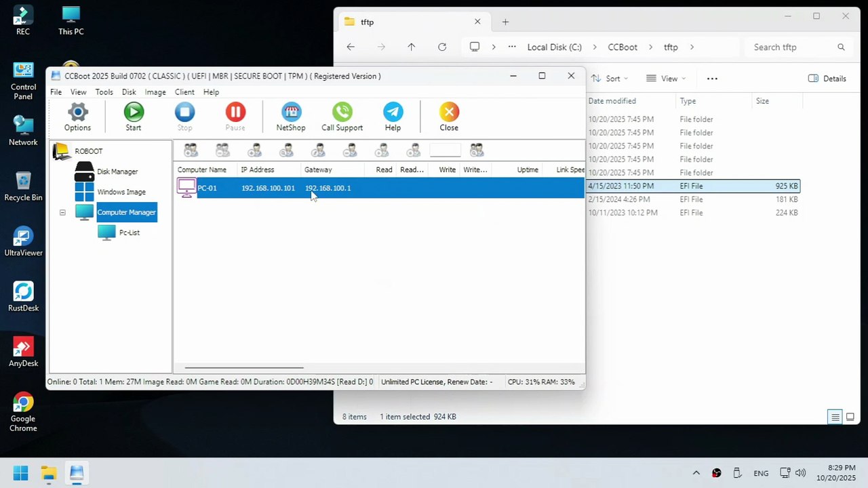Open the Client menu
868x488 pixels.
184,92
